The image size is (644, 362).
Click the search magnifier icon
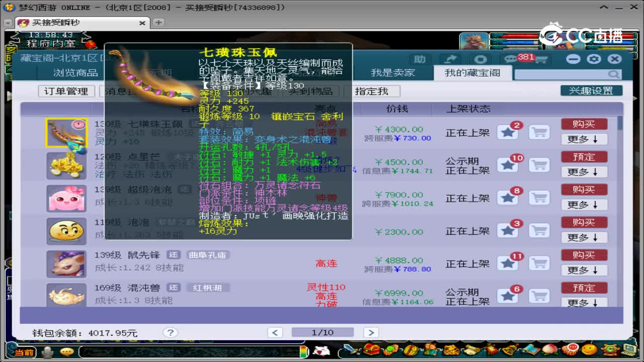pos(614,74)
